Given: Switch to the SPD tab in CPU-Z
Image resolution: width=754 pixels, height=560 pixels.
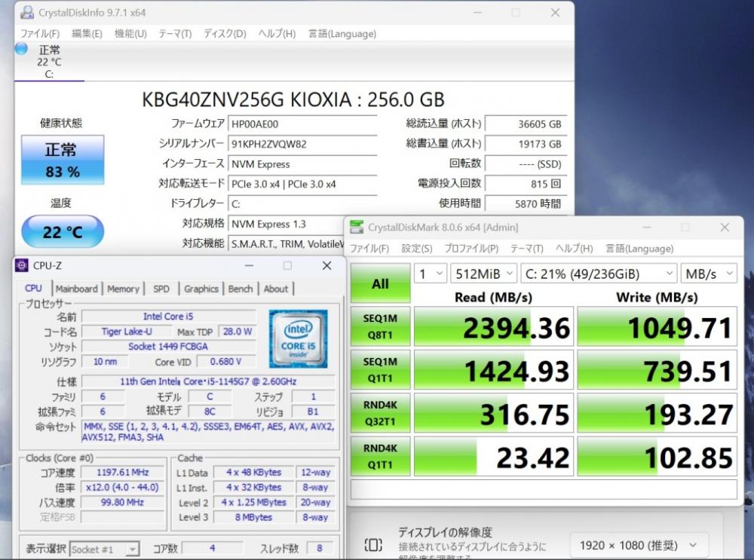Looking at the screenshot, I should (x=161, y=289).
